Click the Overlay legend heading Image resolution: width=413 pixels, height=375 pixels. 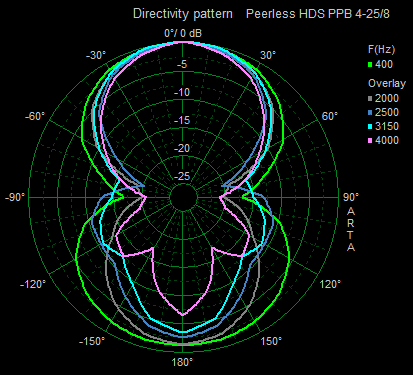(387, 83)
